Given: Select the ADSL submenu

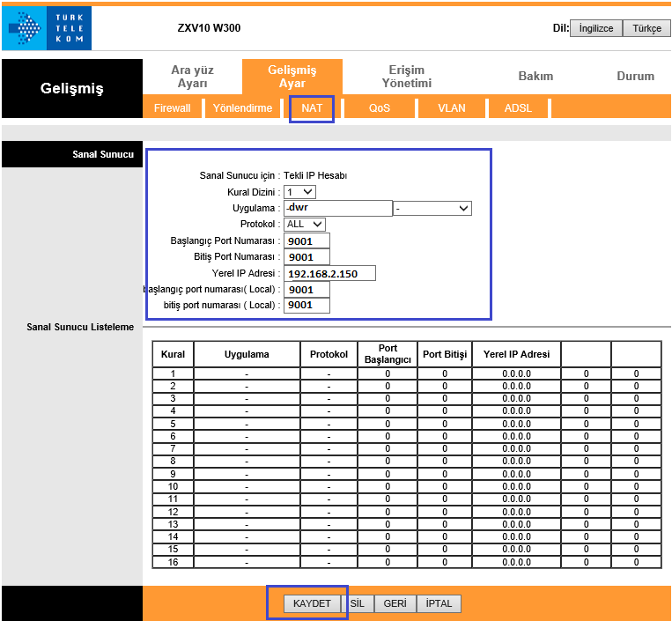Looking at the screenshot, I should (x=518, y=108).
